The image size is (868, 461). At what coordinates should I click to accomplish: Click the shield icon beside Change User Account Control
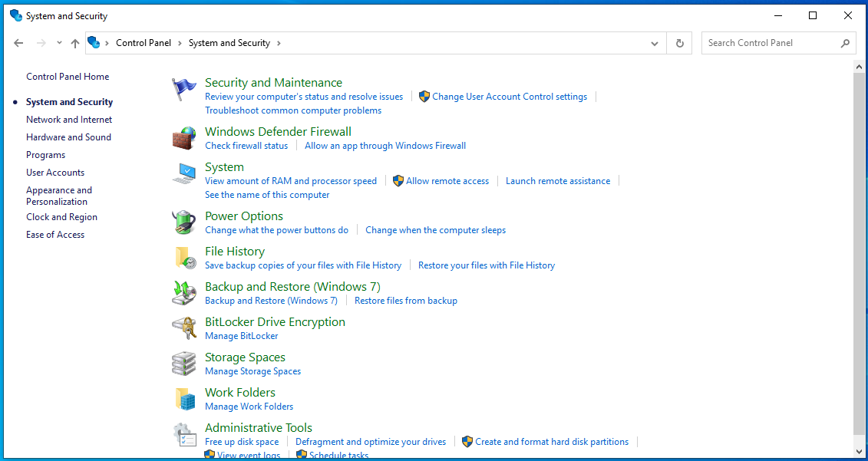click(424, 97)
